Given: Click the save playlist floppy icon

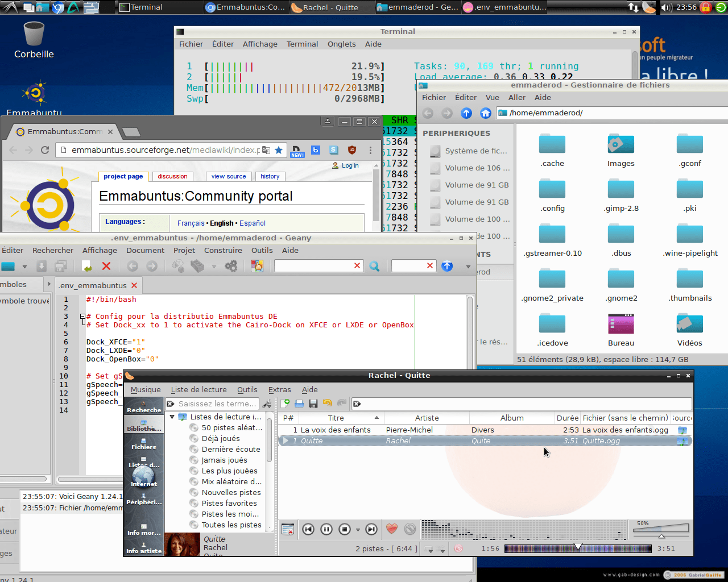Looking at the screenshot, I should (313, 404).
